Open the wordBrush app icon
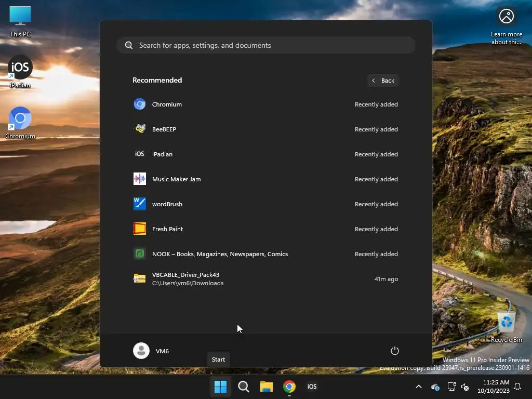 (140, 204)
